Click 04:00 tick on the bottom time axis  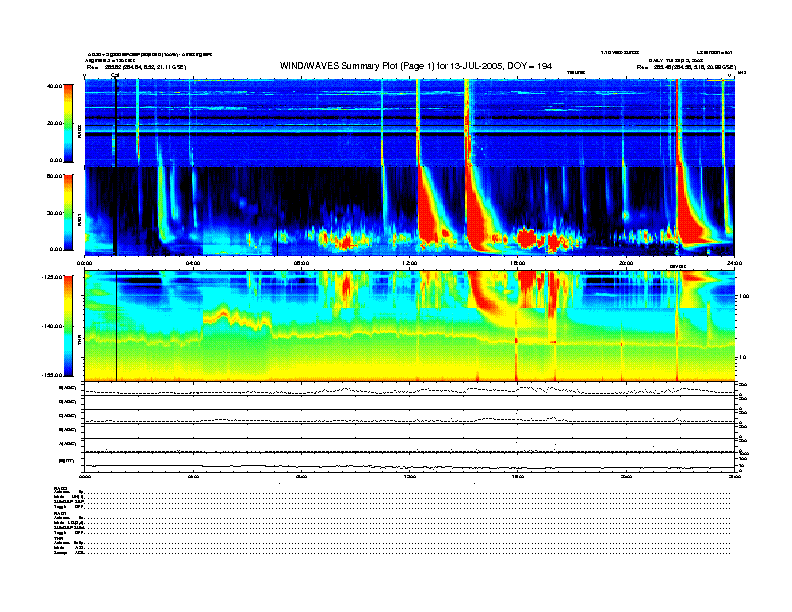pyautogui.click(x=193, y=476)
